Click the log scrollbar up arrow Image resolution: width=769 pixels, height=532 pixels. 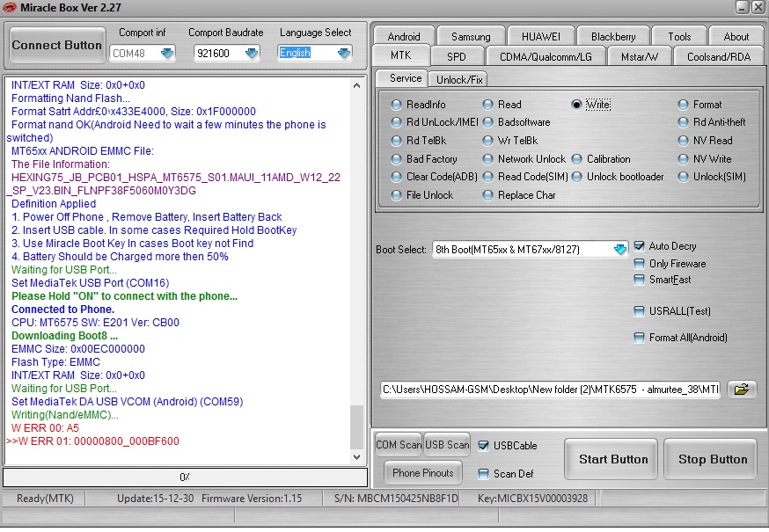coord(356,85)
